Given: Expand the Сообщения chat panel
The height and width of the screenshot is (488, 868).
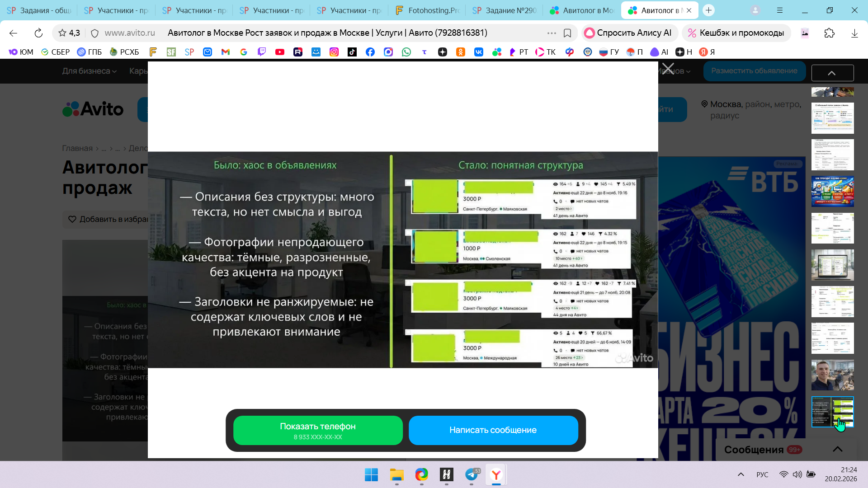Looking at the screenshot, I should pyautogui.click(x=837, y=449).
